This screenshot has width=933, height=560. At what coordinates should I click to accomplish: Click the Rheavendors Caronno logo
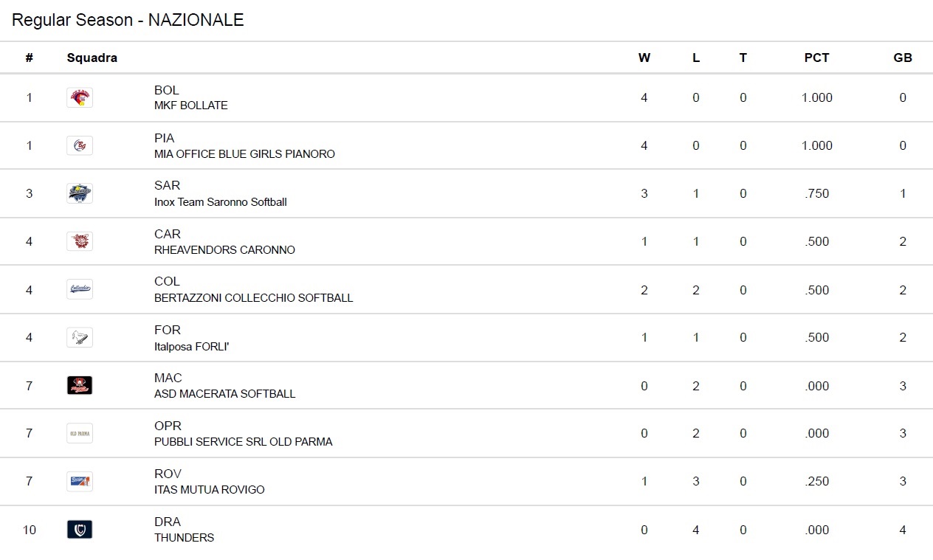click(x=80, y=241)
